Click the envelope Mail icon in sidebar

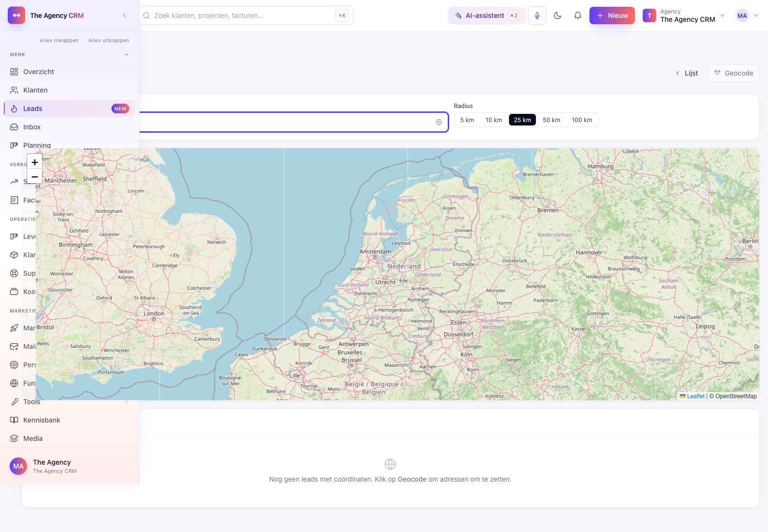(x=14, y=346)
